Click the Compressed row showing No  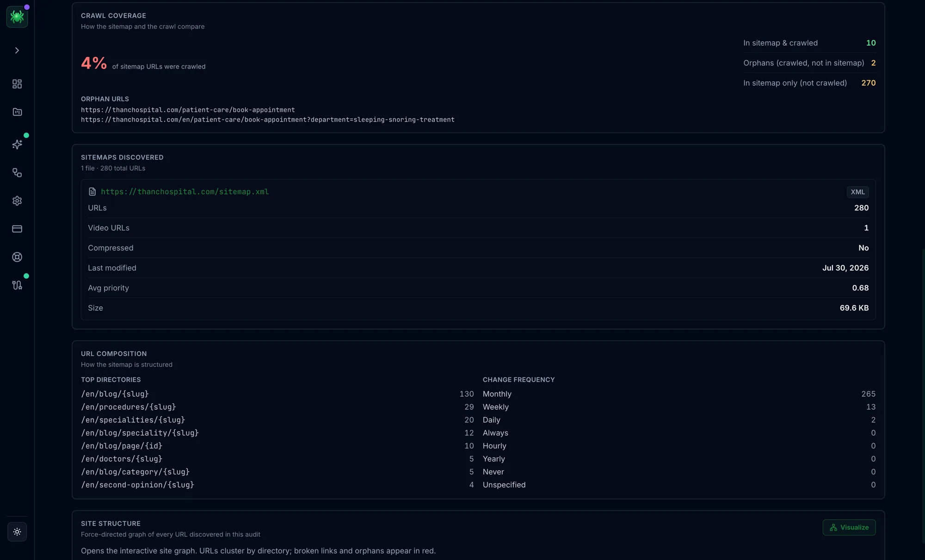[x=478, y=248]
